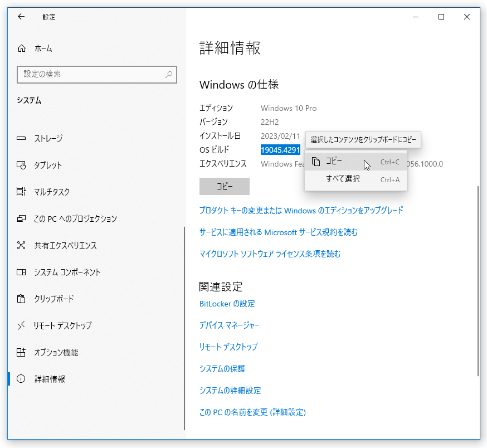Click the タブレット tablet icon
The height and width of the screenshot is (448, 487).
coord(21,165)
